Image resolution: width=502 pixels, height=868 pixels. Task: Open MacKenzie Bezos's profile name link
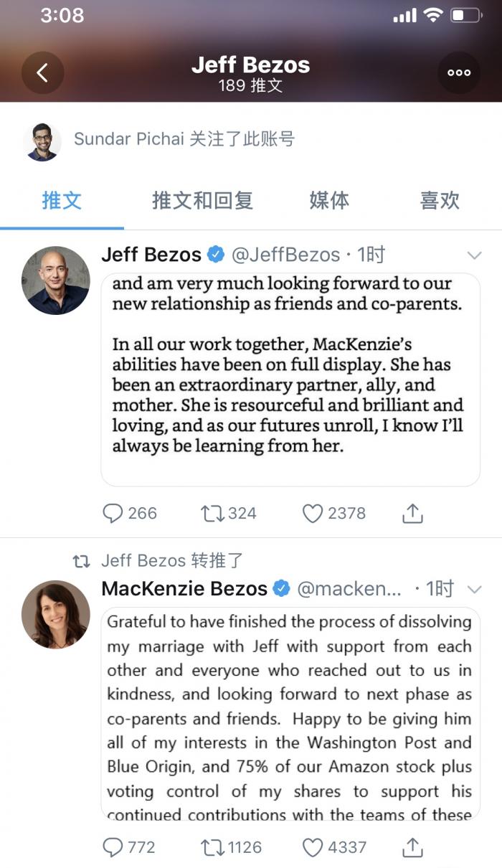pos(184,589)
